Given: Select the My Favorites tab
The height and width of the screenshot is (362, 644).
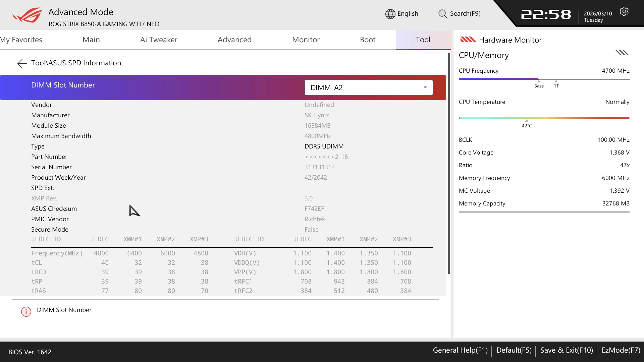Looking at the screenshot, I should 21,40.
